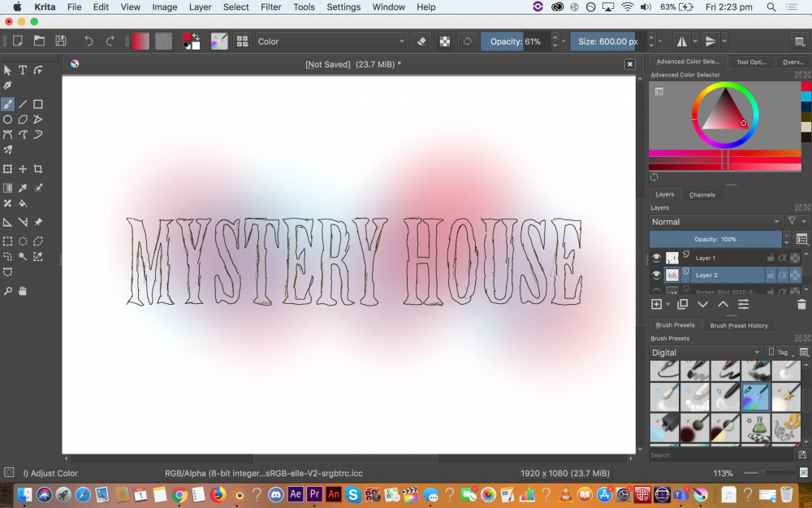Hide Layer 1 using eye icon
This screenshot has height=508, width=812.
pos(657,258)
